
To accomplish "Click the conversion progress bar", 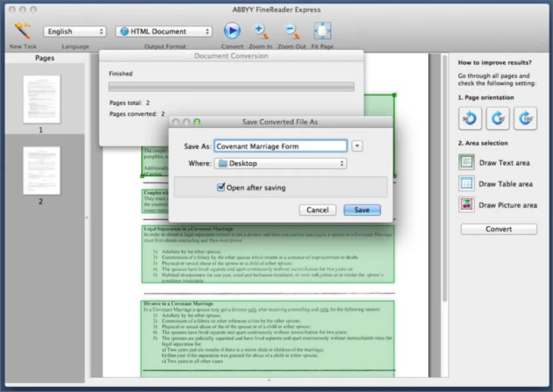I will point(232,86).
